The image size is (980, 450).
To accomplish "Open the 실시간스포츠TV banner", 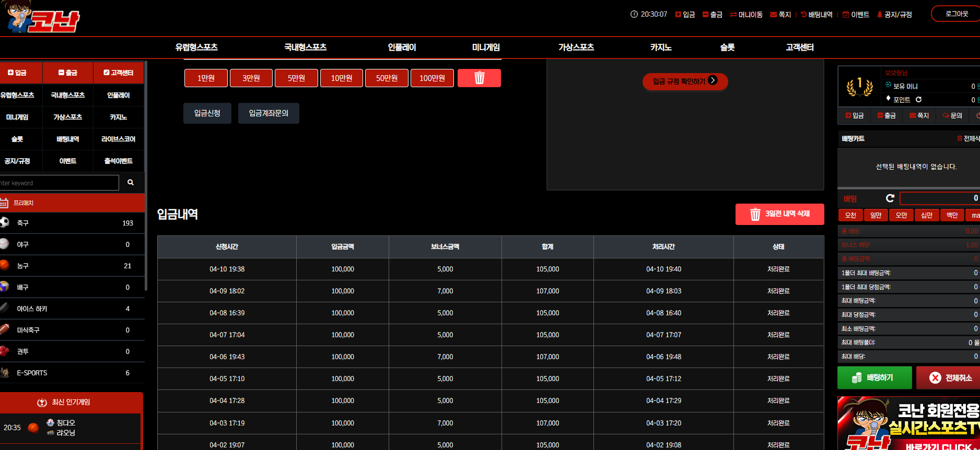I will tap(908, 423).
